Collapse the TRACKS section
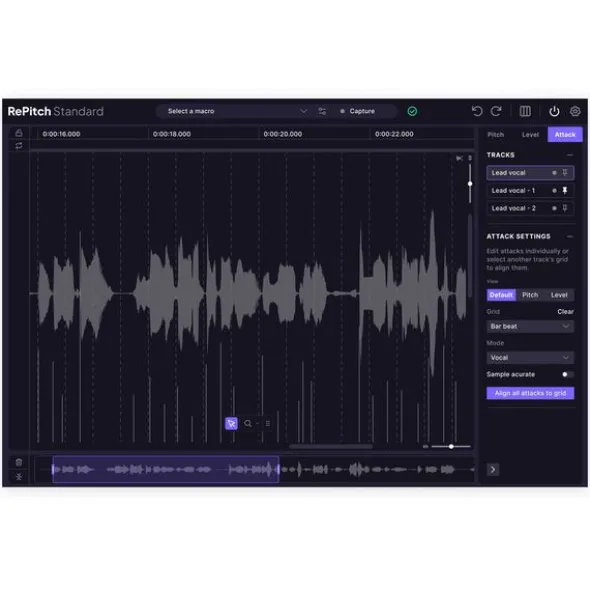 [570, 155]
